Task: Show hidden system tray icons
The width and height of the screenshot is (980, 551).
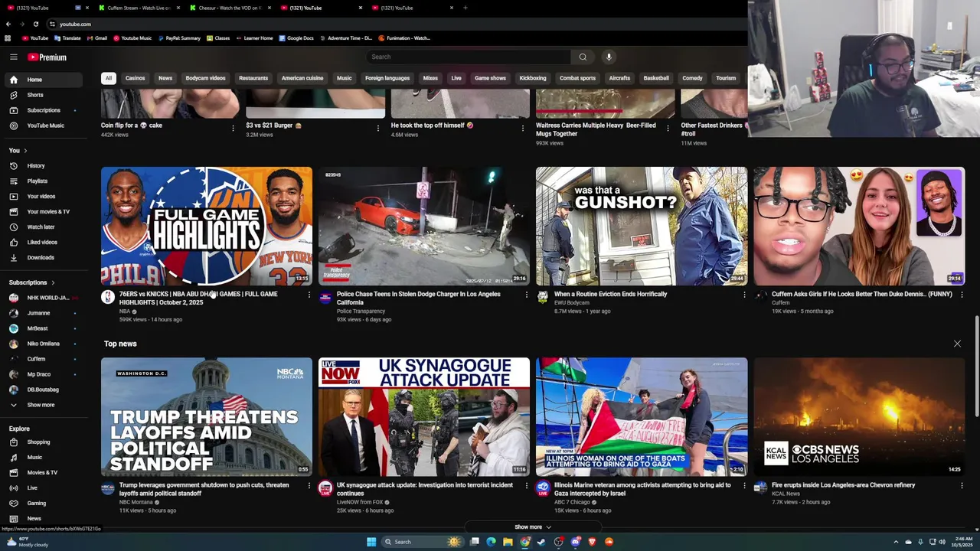Action: coord(896,542)
